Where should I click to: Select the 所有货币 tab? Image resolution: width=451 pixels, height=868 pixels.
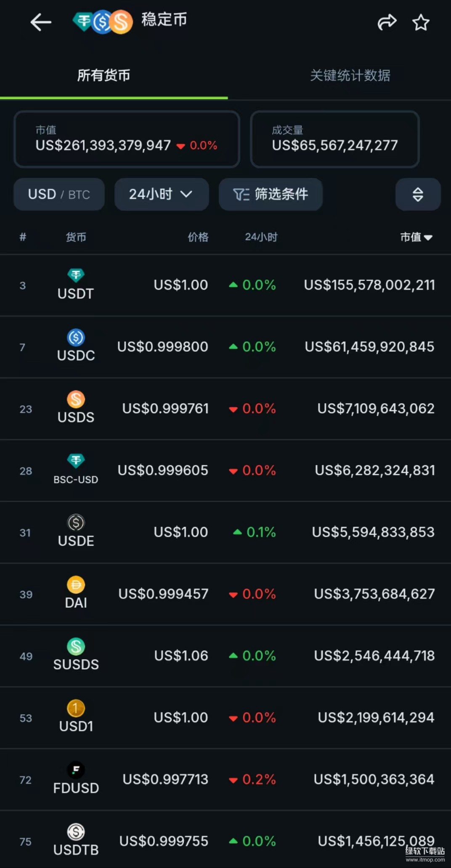[103, 75]
